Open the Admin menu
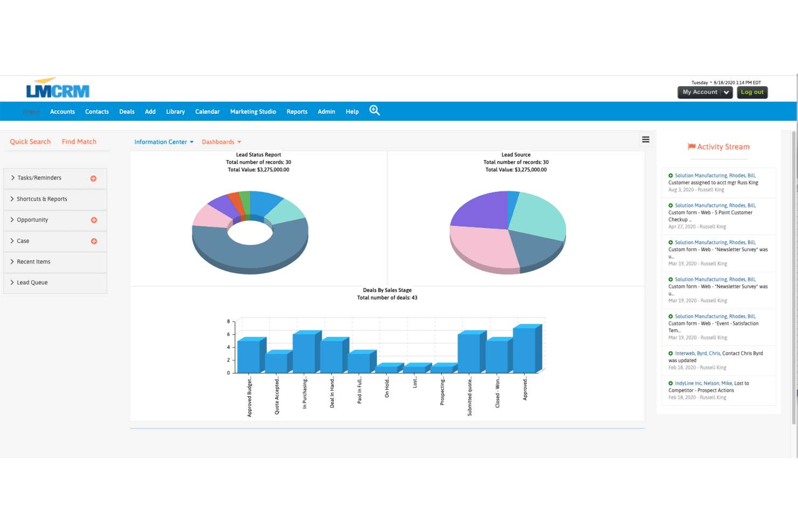 [x=326, y=112]
